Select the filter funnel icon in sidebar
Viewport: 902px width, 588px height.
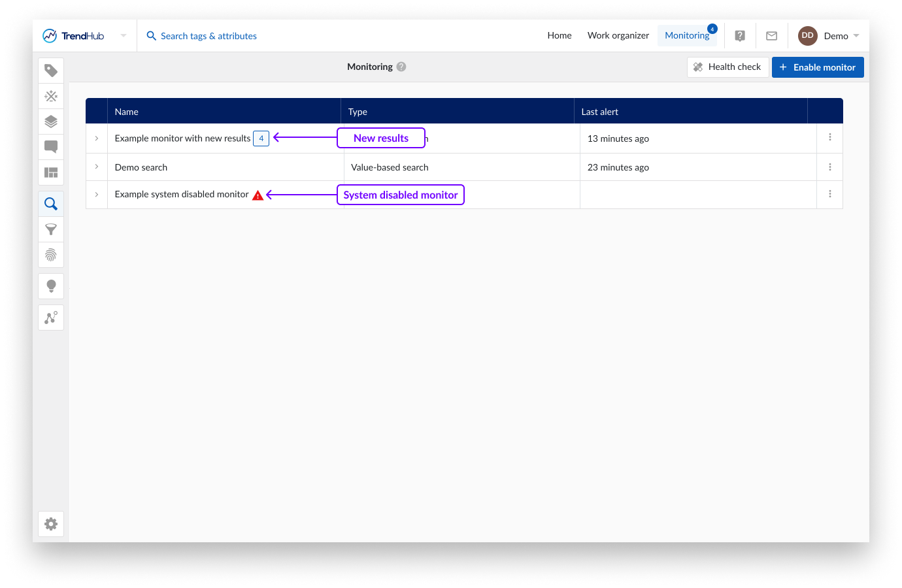(x=51, y=229)
